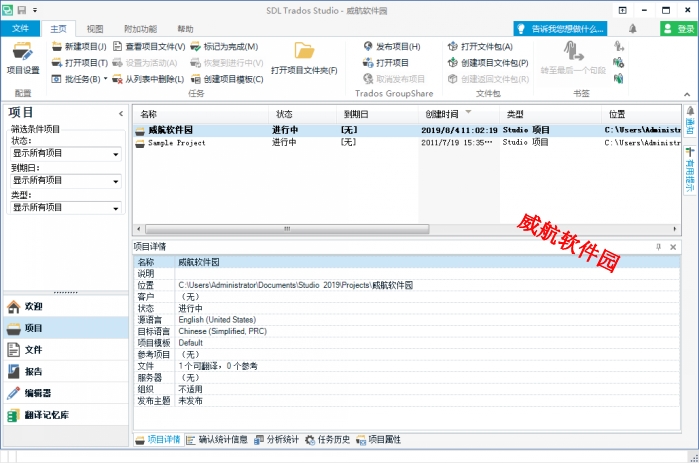Click English (United States) source language value

tap(217, 320)
